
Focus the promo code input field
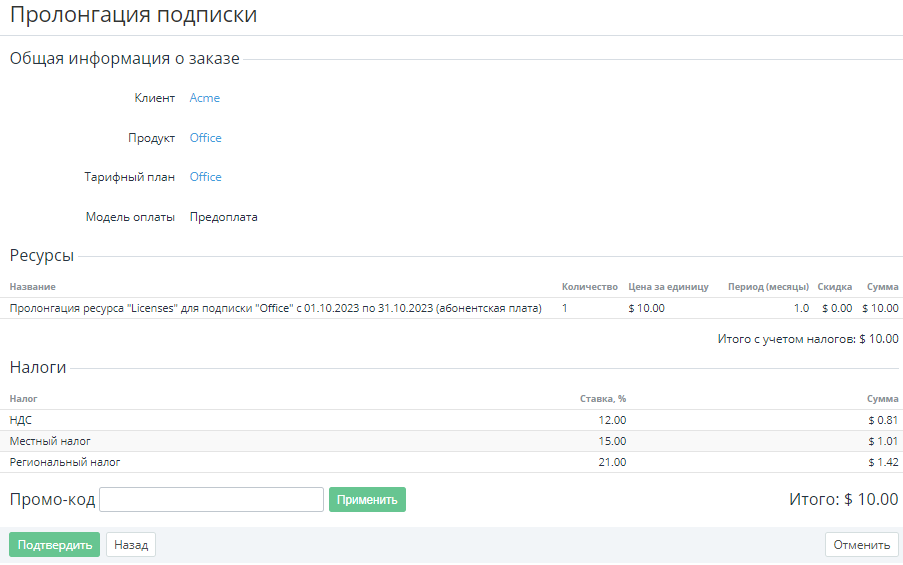(x=211, y=499)
